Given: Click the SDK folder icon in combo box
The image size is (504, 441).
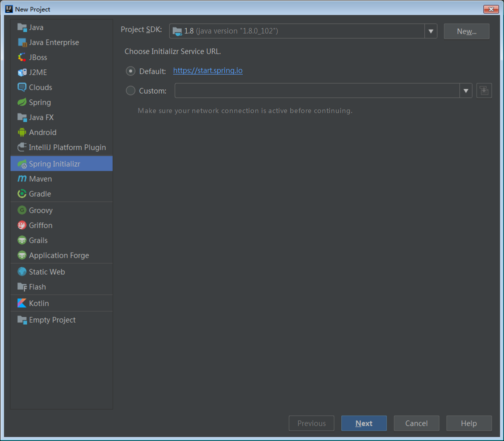Looking at the screenshot, I should pos(177,31).
